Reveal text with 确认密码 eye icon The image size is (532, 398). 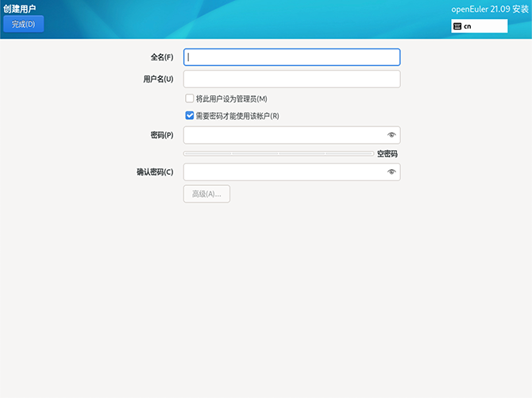[391, 172]
